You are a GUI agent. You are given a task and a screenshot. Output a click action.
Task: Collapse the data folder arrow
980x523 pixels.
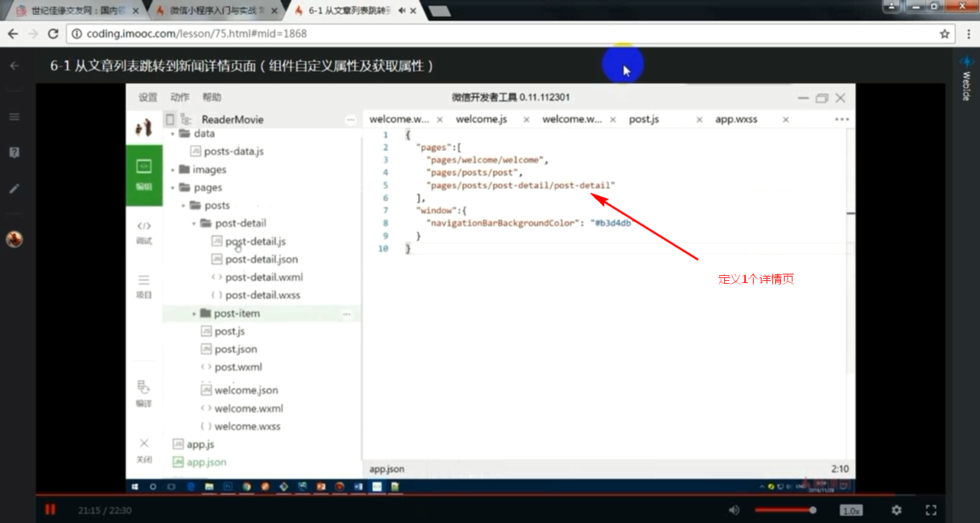(173, 134)
